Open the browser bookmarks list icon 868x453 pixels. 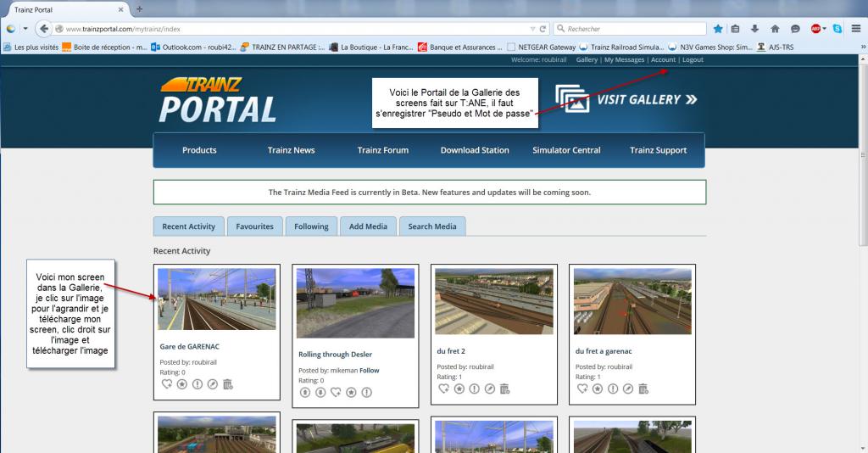(735, 29)
